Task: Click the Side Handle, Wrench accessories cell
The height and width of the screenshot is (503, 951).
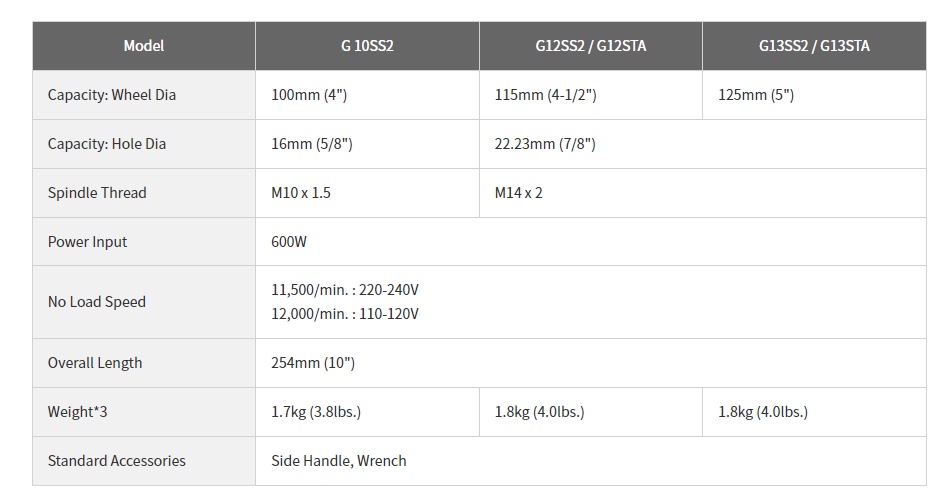Action: pyautogui.click(x=591, y=461)
